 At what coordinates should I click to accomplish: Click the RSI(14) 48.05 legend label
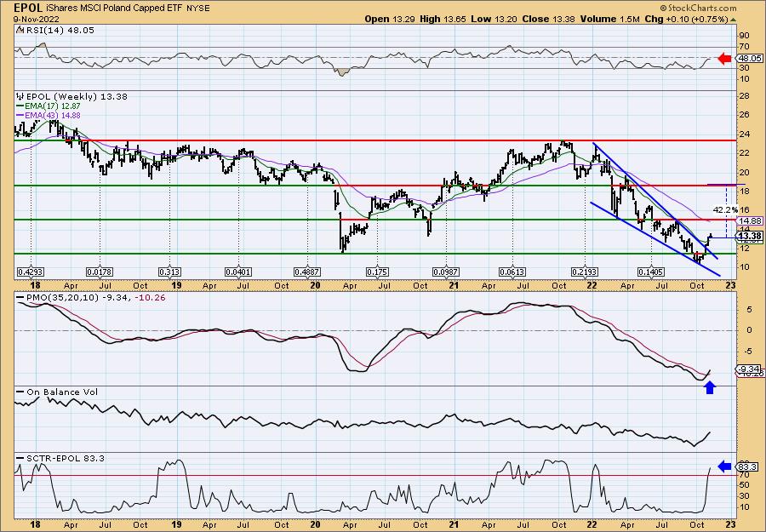tap(60, 31)
